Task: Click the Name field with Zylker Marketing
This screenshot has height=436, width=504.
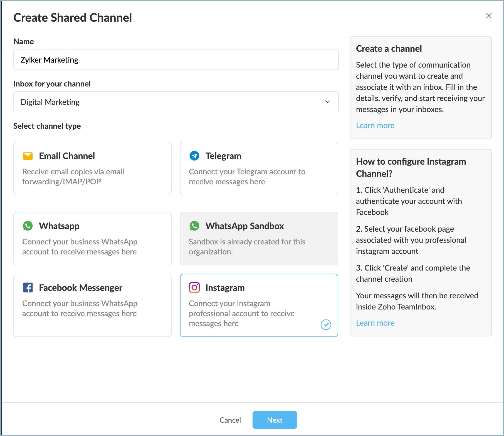Action: point(176,60)
